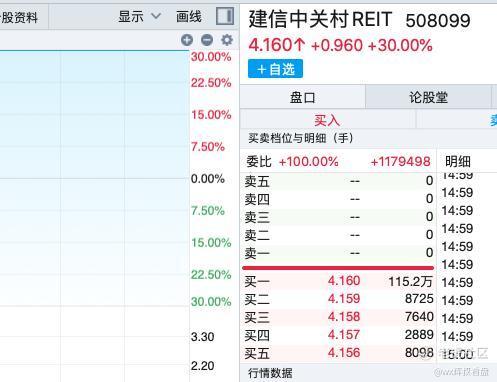
Task: Click price change +0.960
Action: (337, 45)
